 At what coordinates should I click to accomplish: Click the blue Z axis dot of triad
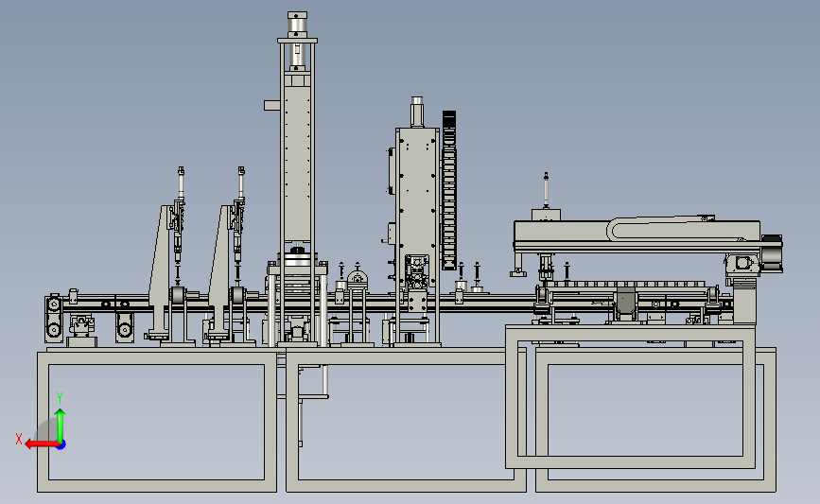coord(61,445)
